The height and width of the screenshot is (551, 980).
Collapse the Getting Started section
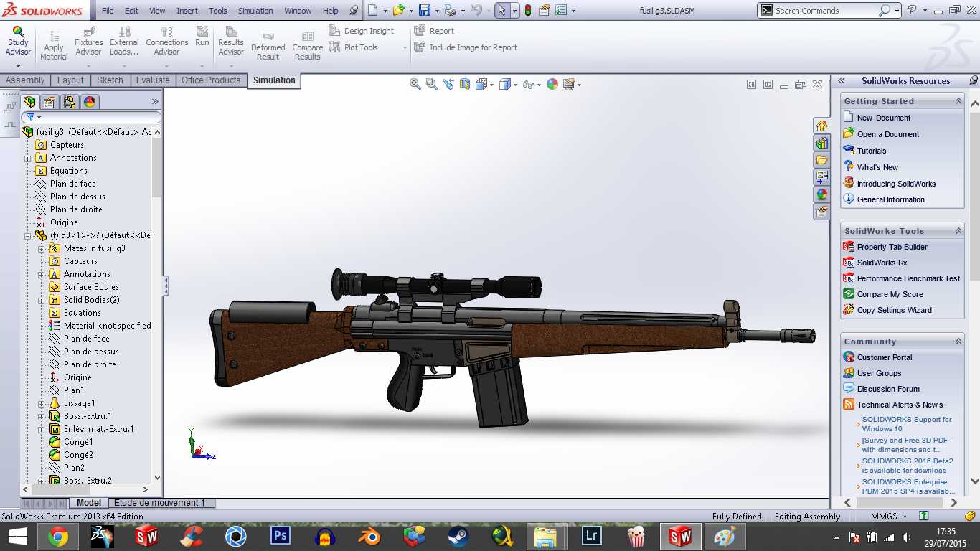click(x=958, y=101)
